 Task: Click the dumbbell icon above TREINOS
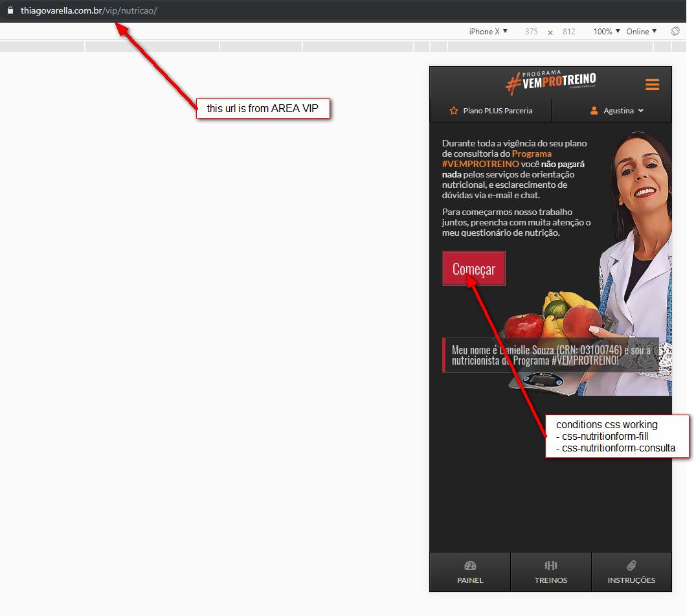(551, 565)
